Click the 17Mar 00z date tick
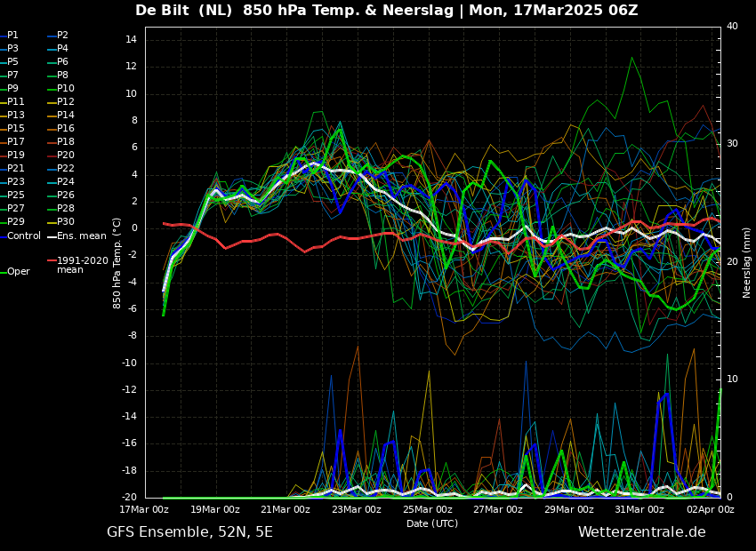The height and width of the screenshot is (551, 756). [145, 509]
